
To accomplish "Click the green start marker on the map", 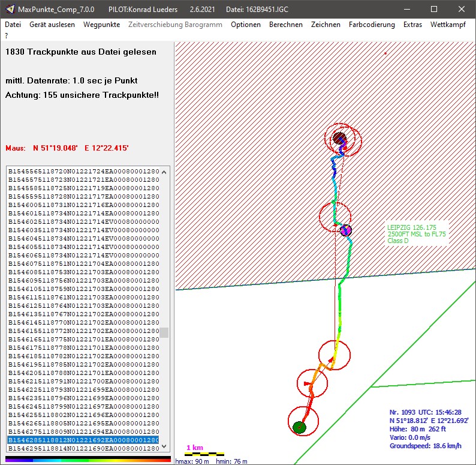I will click(299, 427).
